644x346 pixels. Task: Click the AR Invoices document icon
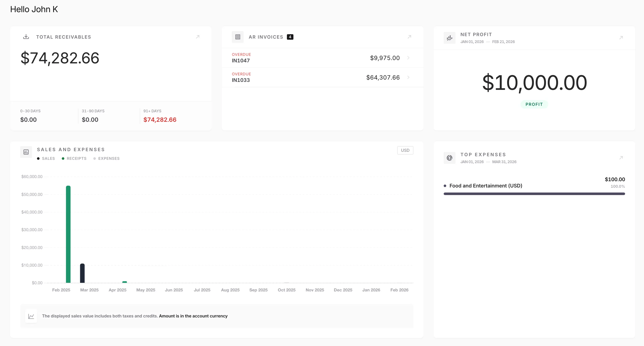tap(238, 37)
